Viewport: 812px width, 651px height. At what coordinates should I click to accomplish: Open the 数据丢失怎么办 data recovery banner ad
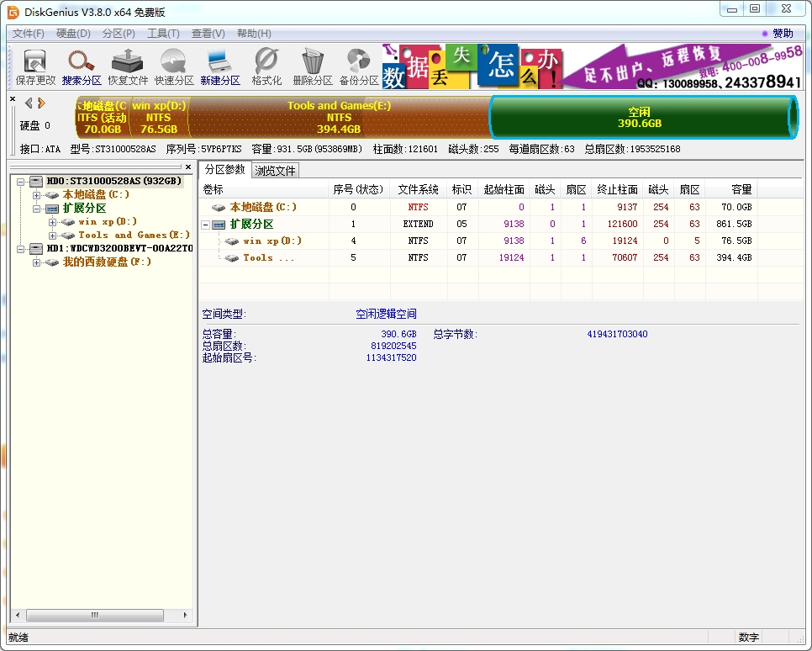click(472, 66)
